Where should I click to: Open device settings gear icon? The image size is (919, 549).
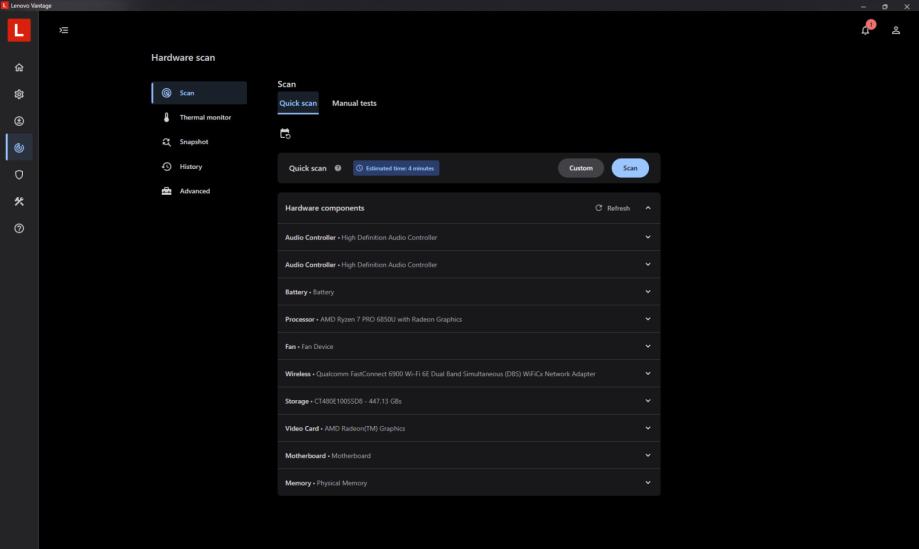click(x=19, y=94)
